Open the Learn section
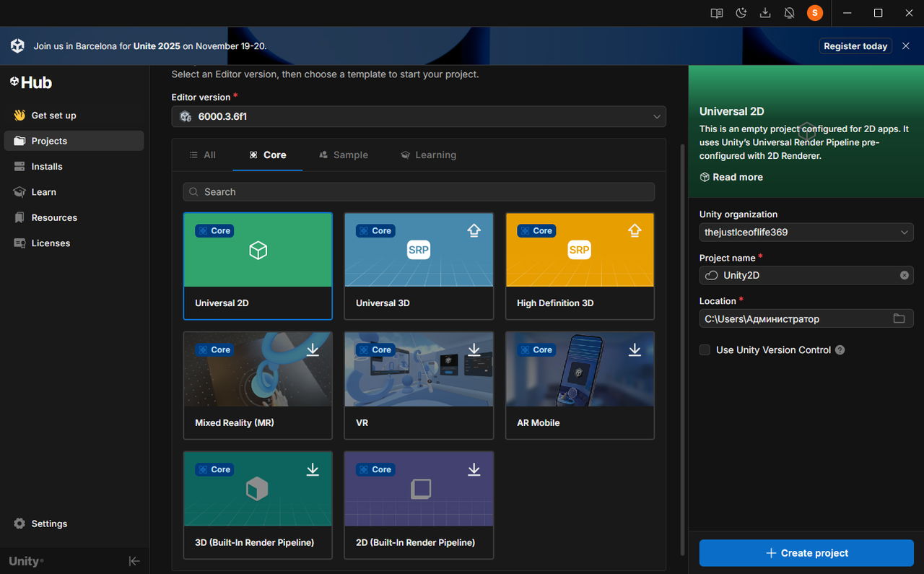924x574 pixels. point(74,192)
